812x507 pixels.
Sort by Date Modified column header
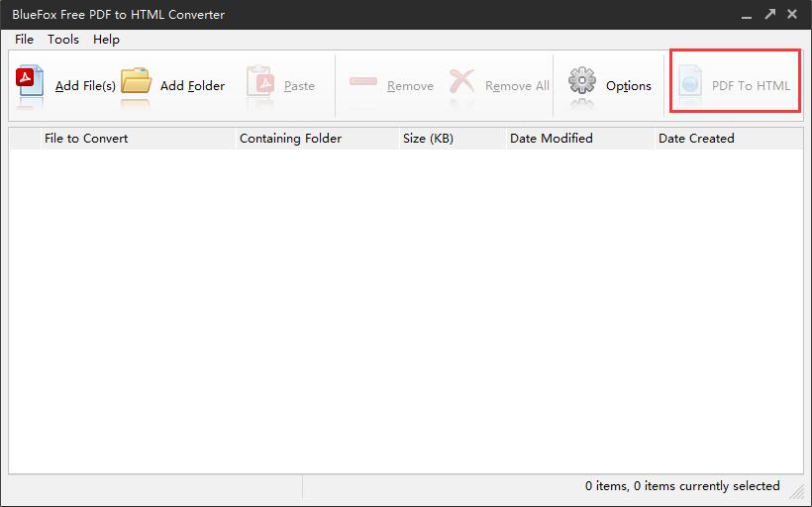click(x=580, y=139)
